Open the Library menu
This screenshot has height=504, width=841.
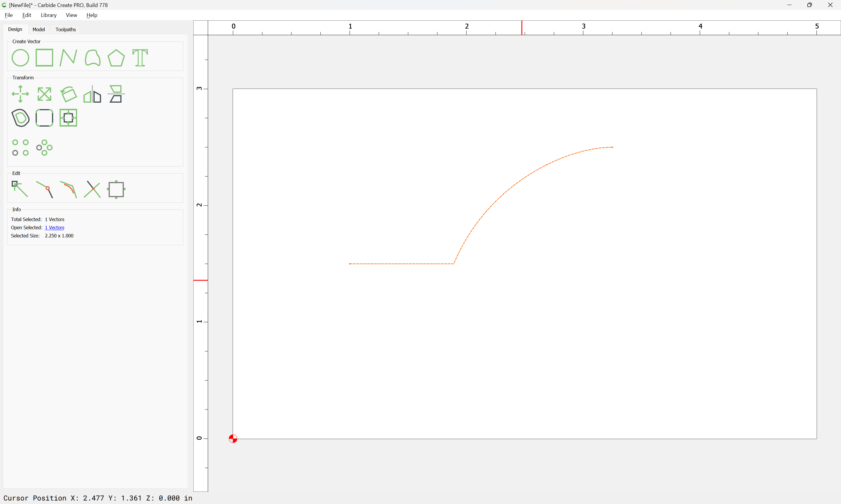48,15
